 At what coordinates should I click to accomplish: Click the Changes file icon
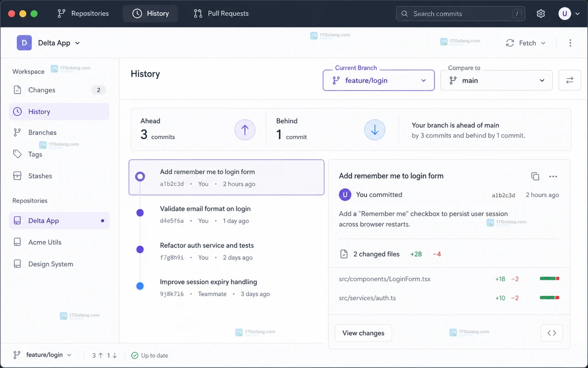[17, 90]
